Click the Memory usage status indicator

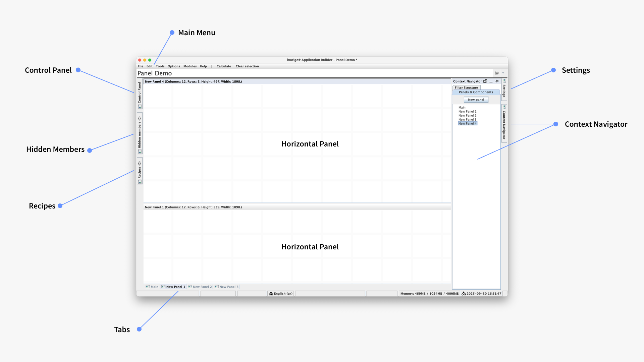pos(429,294)
